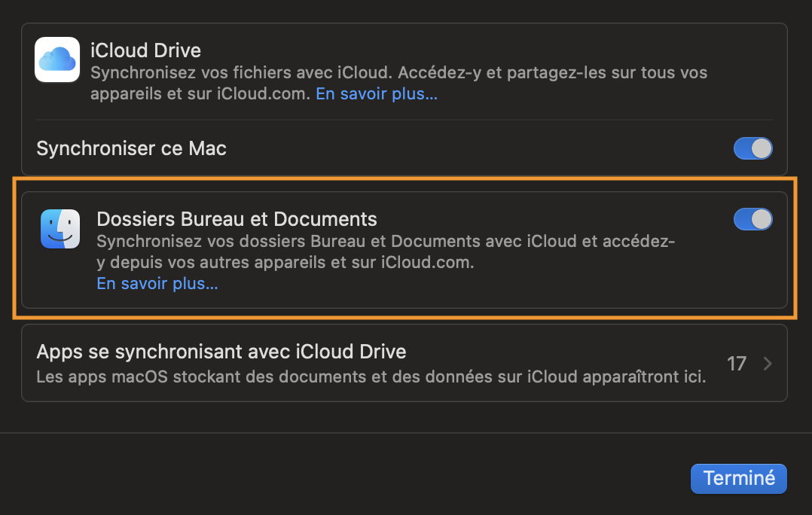
Task: Expand the chevron next to 17
Action: [x=768, y=364]
